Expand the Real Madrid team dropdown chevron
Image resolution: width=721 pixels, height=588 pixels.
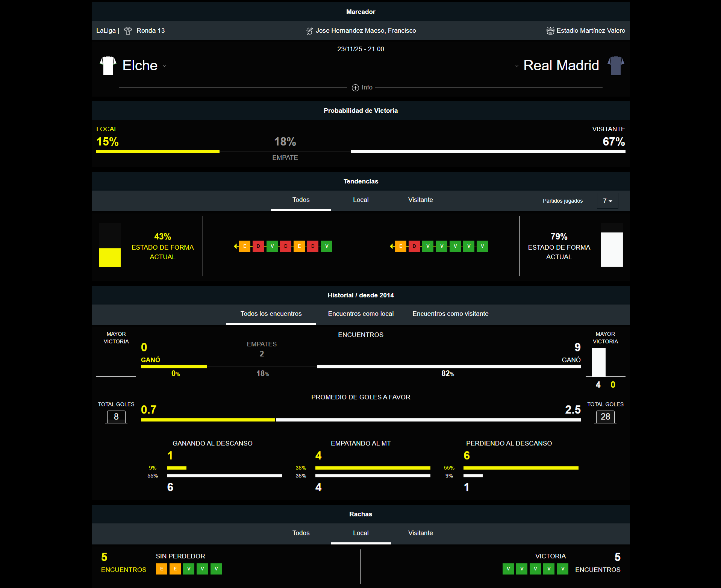(517, 66)
